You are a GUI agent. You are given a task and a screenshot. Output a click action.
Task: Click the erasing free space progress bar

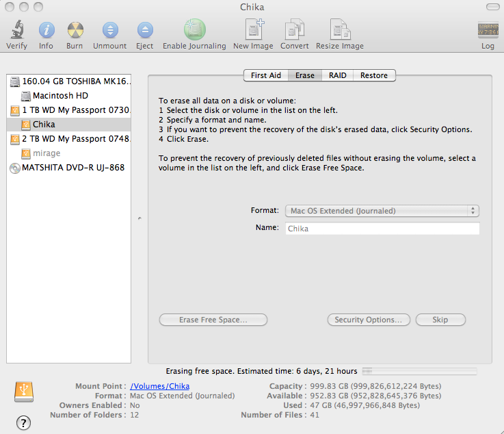(419, 371)
